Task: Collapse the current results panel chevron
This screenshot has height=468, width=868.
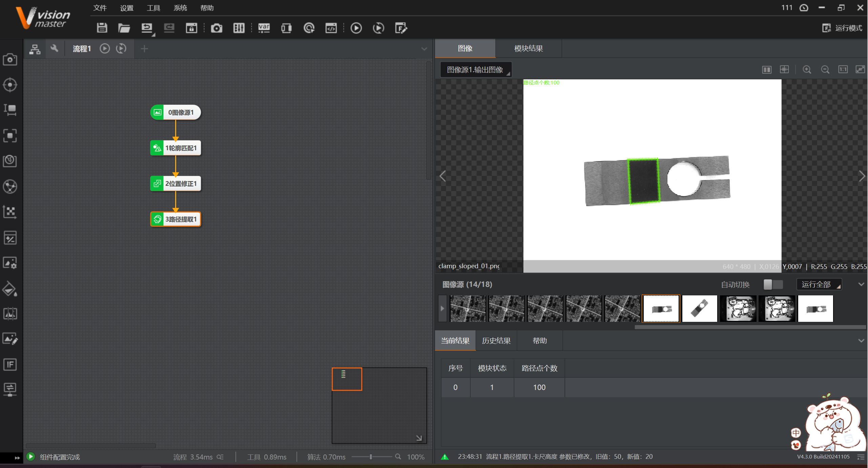Action: click(861, 340)
